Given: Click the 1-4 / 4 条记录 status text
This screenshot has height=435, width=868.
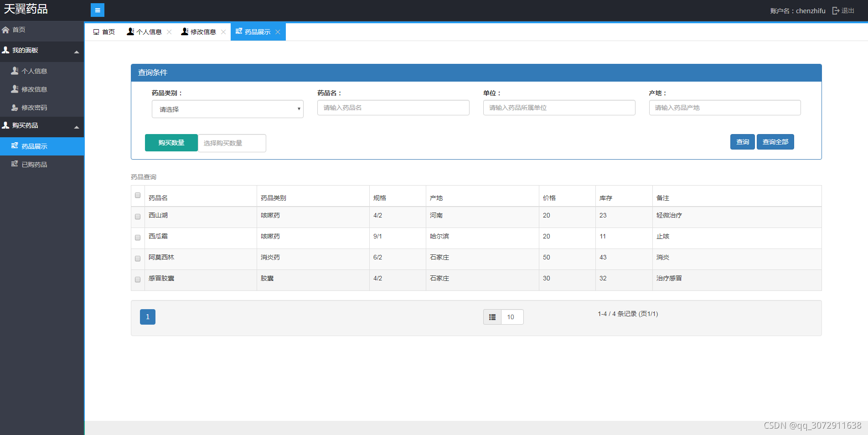Looking at the screenshot, I should point(628,314).
